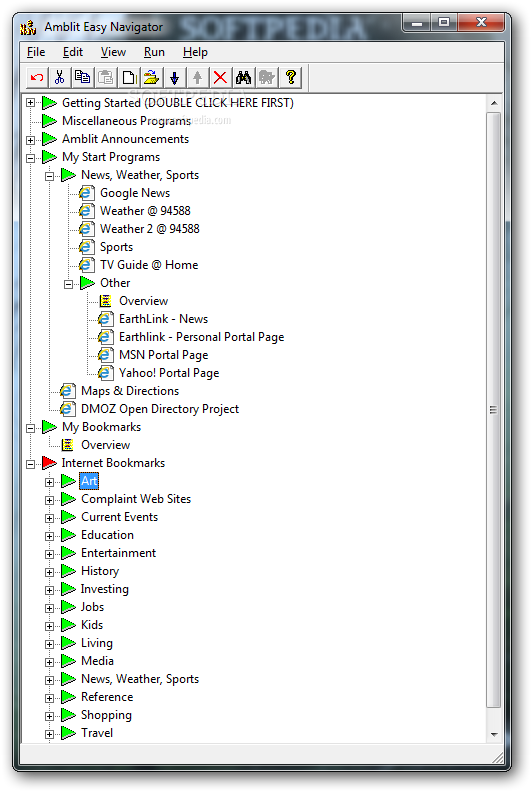Image resolution: width=532 pixels, height=792 pixels.
Task: Collapse the My Start Programs node
Action: (x=30, y=158)
